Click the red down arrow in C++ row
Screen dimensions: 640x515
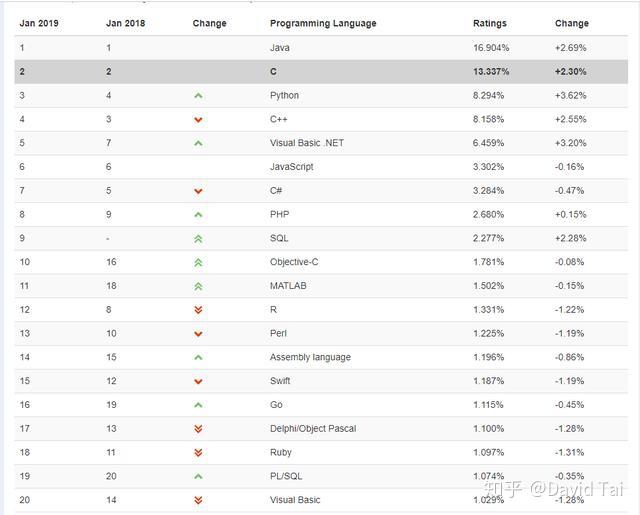click(x=198, y=120)
